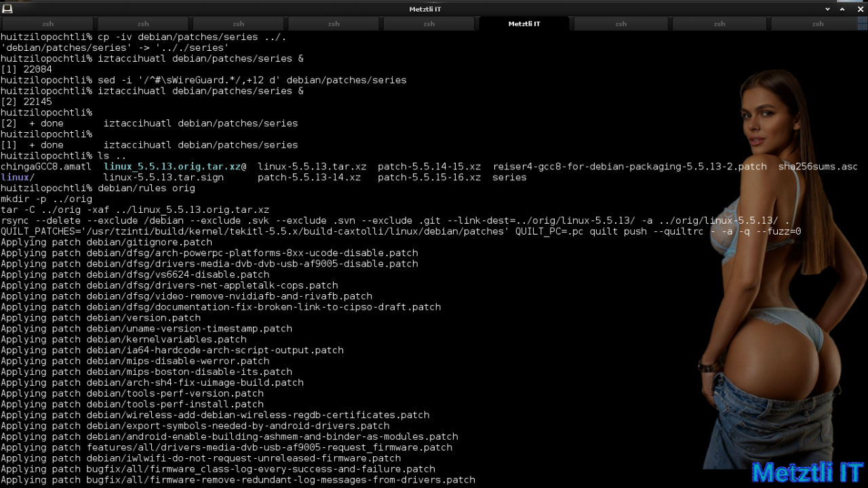
Task: Click file name chingaGCC8.amatl
Action: [x=45, y=166]
